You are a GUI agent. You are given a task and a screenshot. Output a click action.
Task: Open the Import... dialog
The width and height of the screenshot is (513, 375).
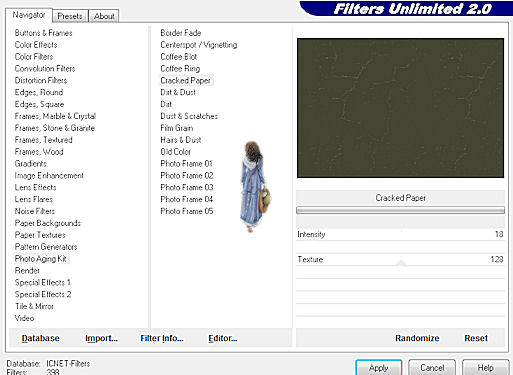pyautogui.click(x=101, y=338)
